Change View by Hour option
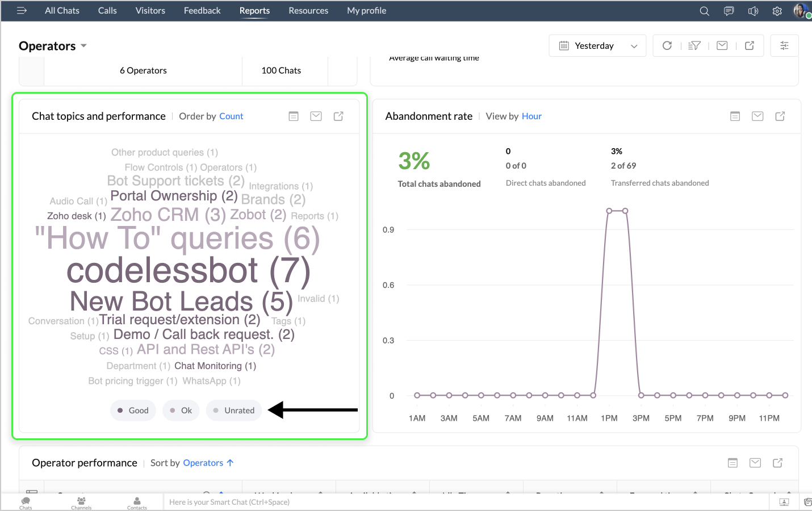The image size is (812, 511). [531, 116]
